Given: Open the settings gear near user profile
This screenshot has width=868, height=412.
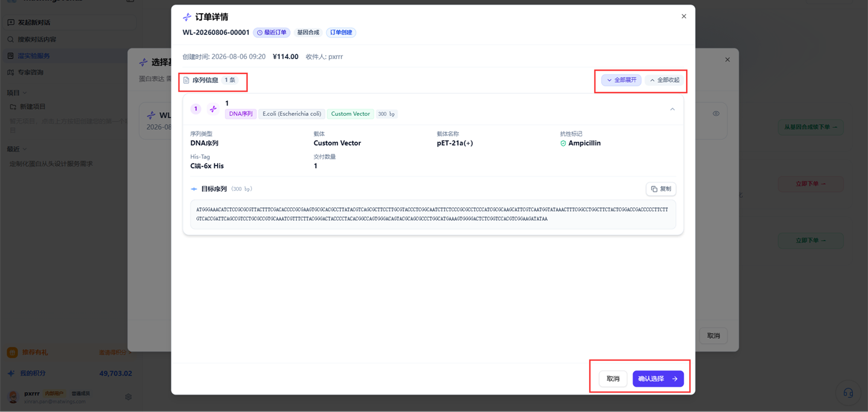Looking at the screenshot, I should 128,397.
